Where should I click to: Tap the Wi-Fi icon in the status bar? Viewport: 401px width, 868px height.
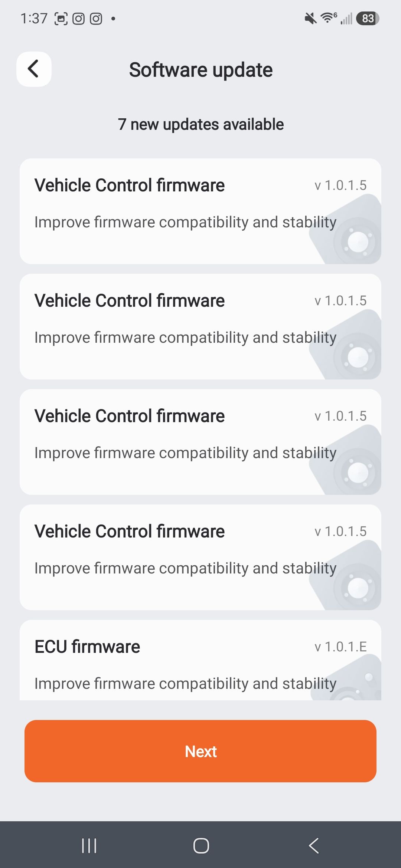click(x=328, y=18)
